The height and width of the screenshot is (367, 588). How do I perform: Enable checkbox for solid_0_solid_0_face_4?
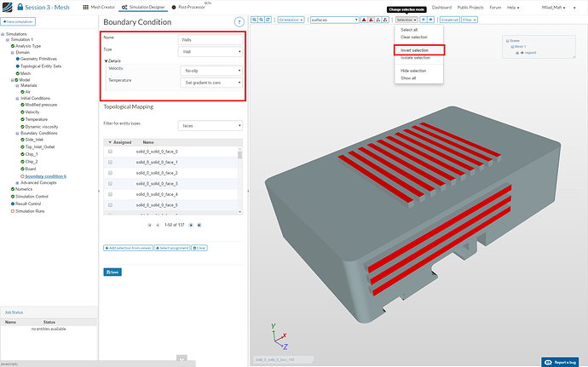coord(110,194)
